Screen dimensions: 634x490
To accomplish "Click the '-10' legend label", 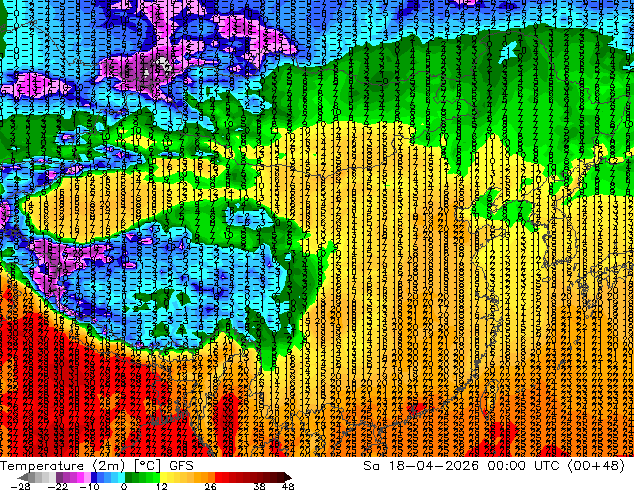I will point(89,486).
